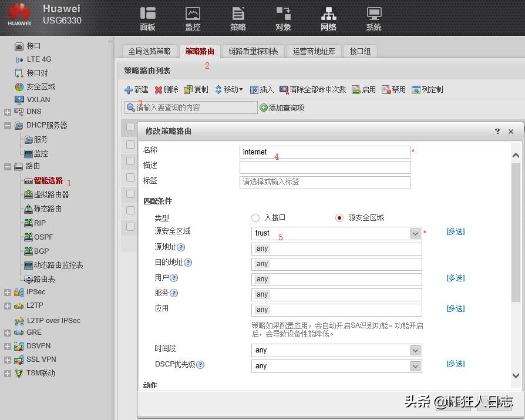Open the trust source zone dropdown
525x420 pixels.
pos(416,233)
